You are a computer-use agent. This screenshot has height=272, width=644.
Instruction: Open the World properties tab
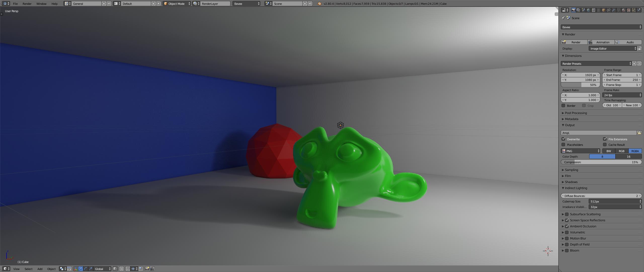tap(588, 10)
